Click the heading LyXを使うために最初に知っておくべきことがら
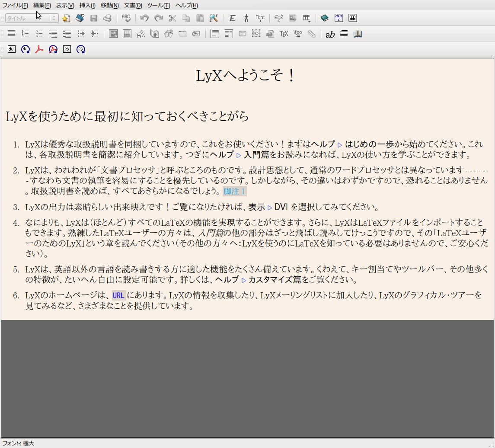 tap(127, 116)
